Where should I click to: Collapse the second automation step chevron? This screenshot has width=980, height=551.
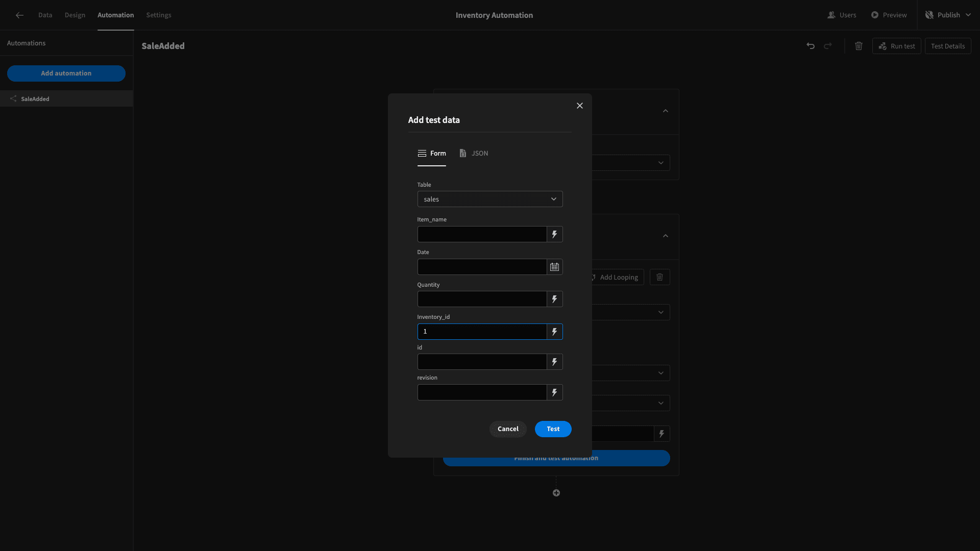pos(666,236)
